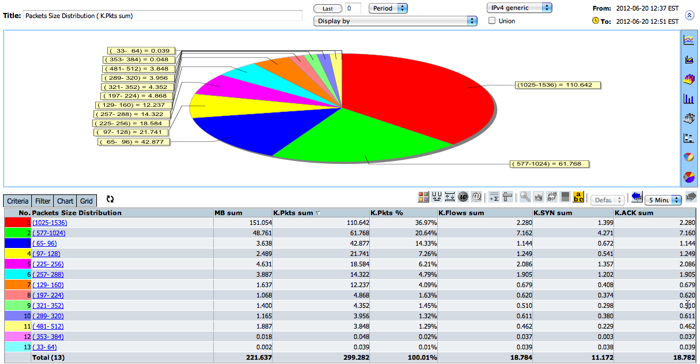The width and height of the screenshot is (700, 364).
Task: Select the gray 3D bar chart icon
Action: (x=689, y=118)
